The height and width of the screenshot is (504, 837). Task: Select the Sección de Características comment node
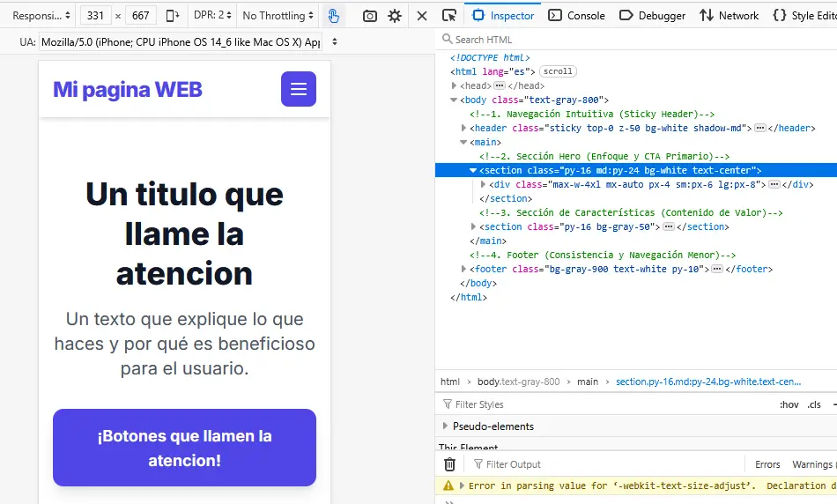coord(631,212)
